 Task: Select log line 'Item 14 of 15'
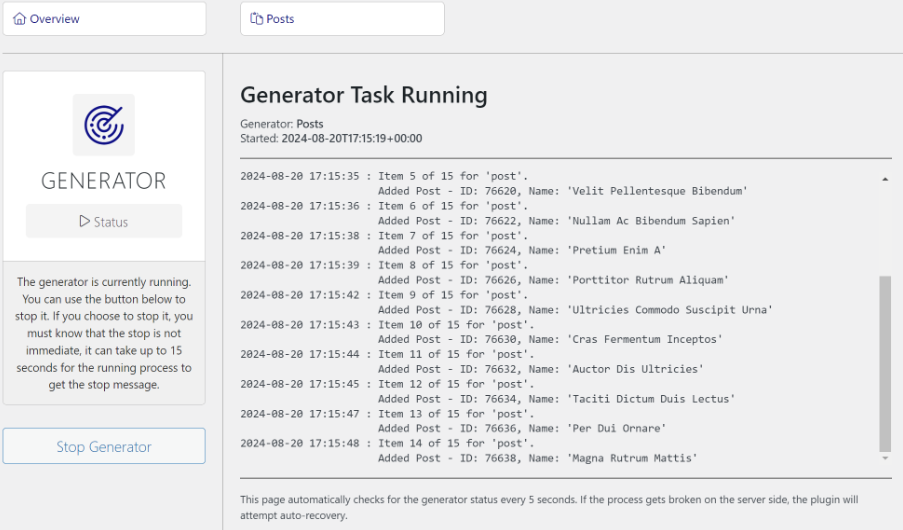[388, 444]
